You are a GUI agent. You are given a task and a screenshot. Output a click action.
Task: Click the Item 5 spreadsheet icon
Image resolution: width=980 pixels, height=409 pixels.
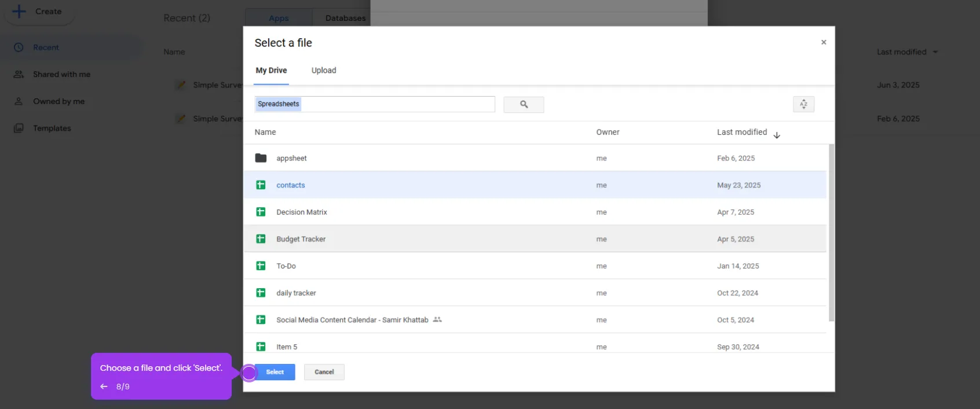point(261,347)
